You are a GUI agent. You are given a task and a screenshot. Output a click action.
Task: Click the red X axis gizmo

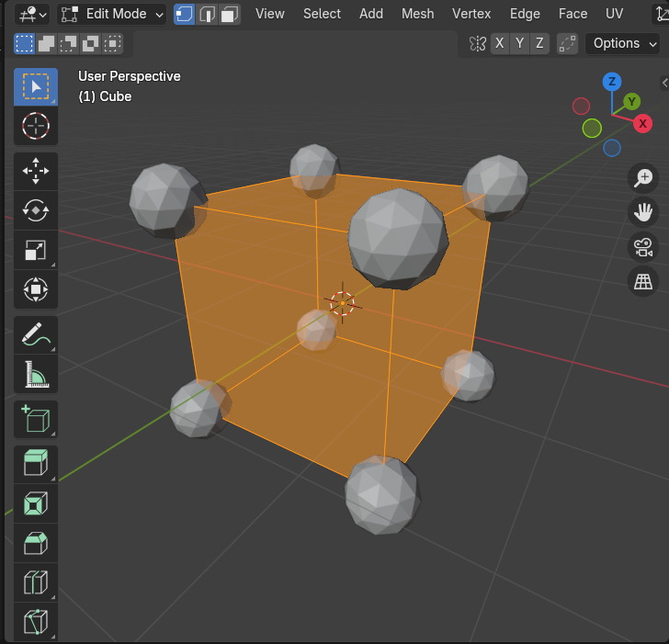[642, 124]
